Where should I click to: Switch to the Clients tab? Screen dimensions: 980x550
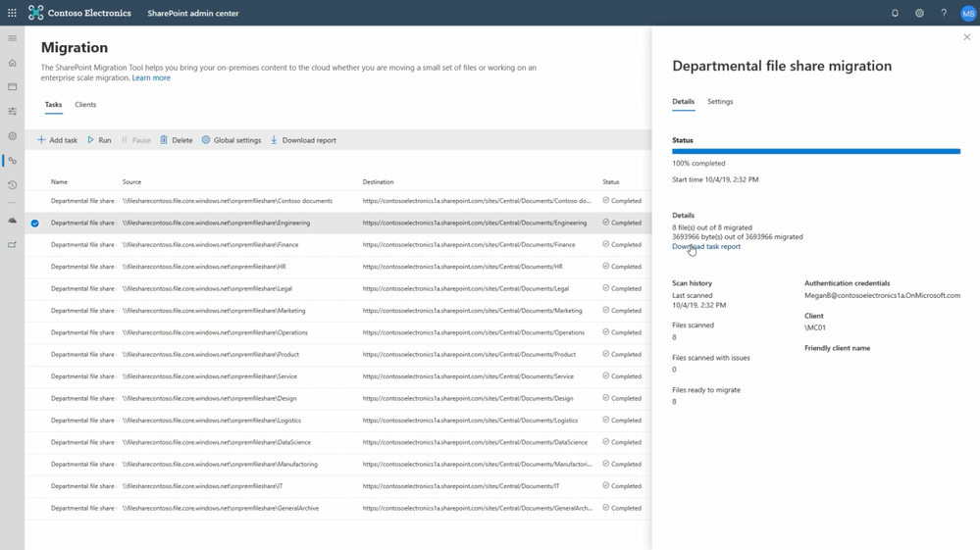[x=85, y=104]
